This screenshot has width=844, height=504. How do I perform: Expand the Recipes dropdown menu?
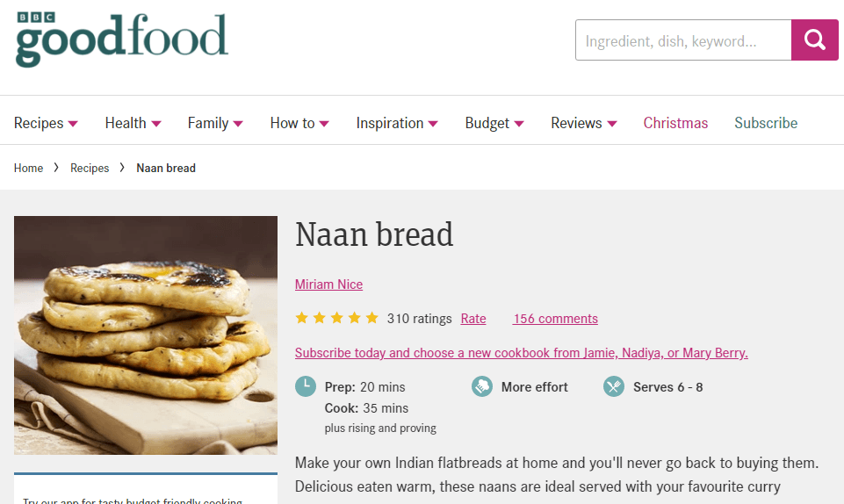[x=46, y=123]
